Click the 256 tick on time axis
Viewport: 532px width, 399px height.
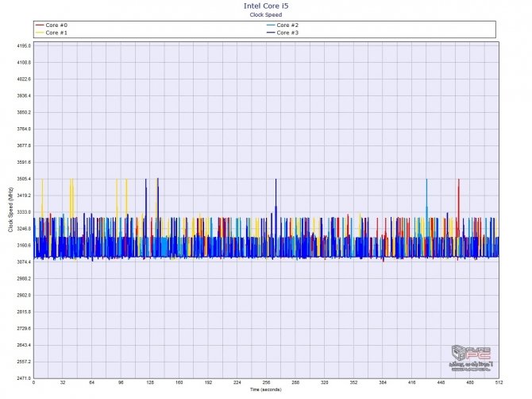266,382
